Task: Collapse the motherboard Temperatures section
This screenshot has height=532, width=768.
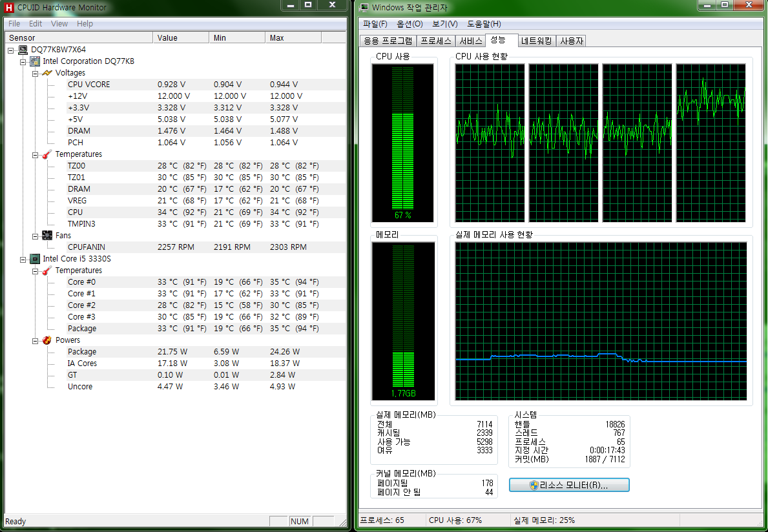Action: click(x=36, y=155)
